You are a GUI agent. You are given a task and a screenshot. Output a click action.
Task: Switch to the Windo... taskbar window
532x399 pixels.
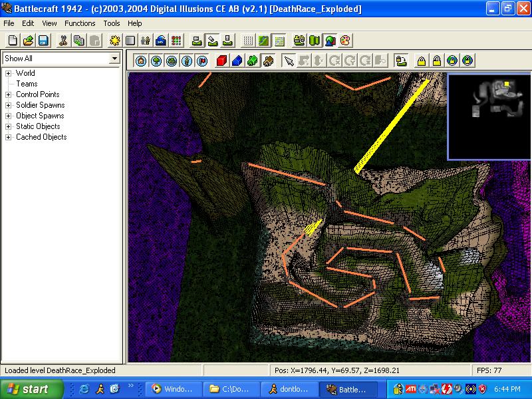coord(174,389)
